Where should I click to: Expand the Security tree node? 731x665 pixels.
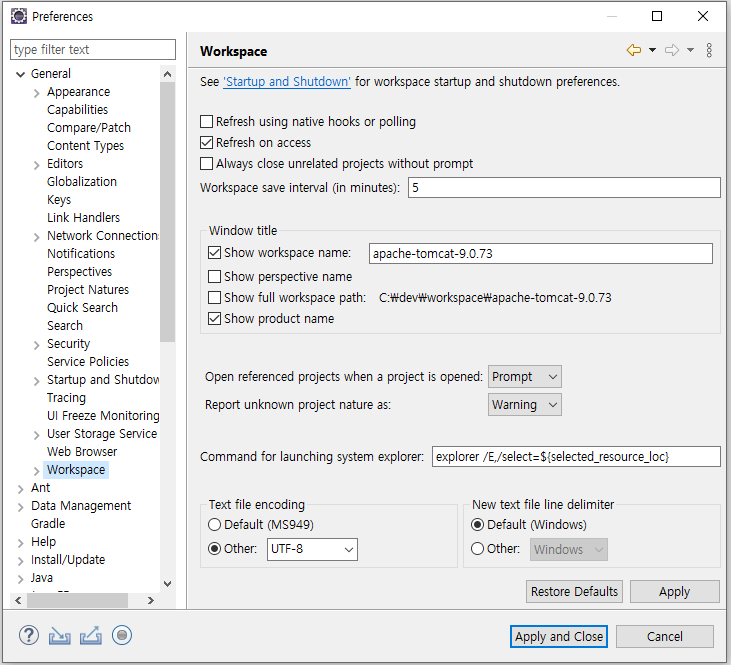click(x=36, y=345)
